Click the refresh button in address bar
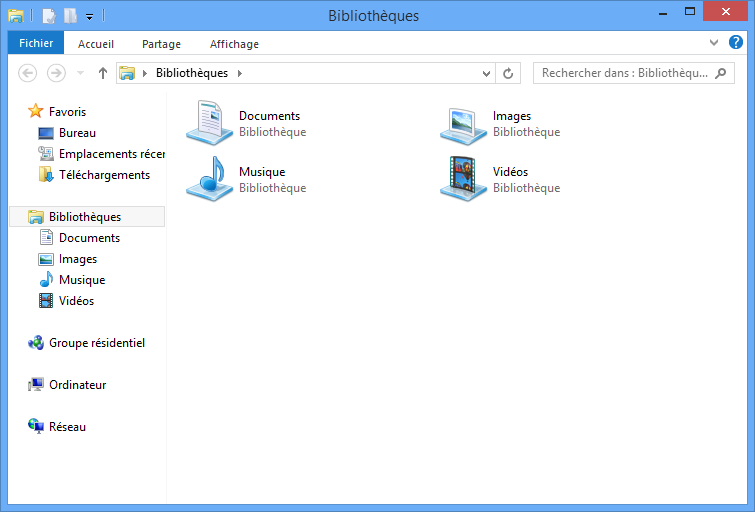This screenshot has height=512, width=755. pos(509,73)
